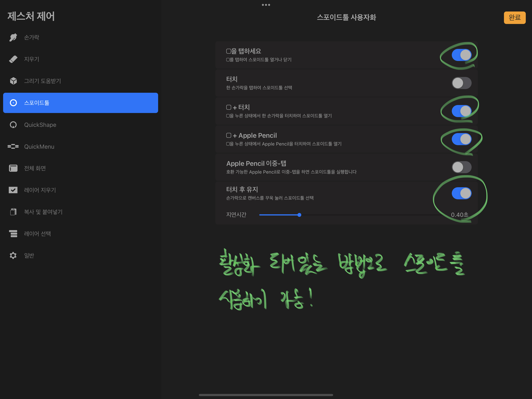Select 스포이드툴 from the gesture menu
532x399 pixels.
pos(80,103)
